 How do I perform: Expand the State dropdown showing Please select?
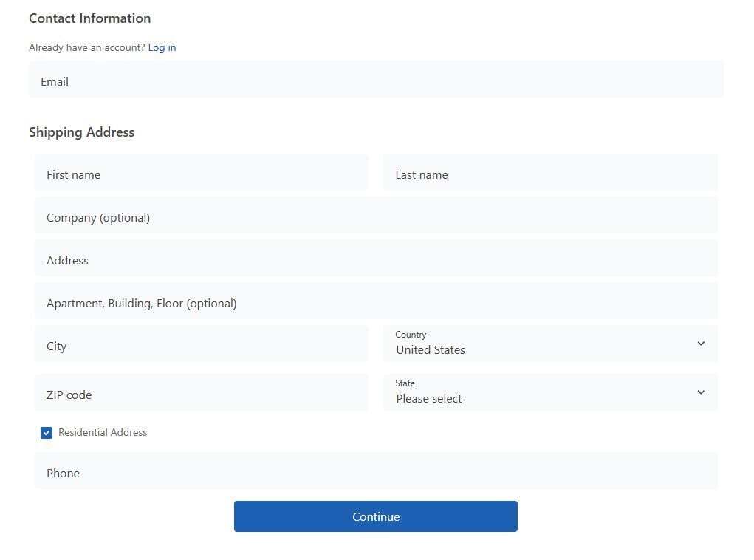pos(539,392)
